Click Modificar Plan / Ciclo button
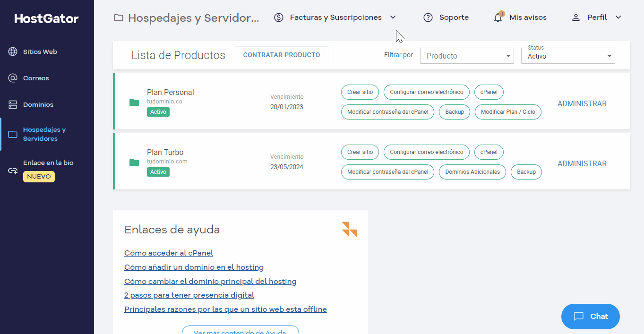The height and width of the screenshot is (334, 644). (x=508, y=112)
